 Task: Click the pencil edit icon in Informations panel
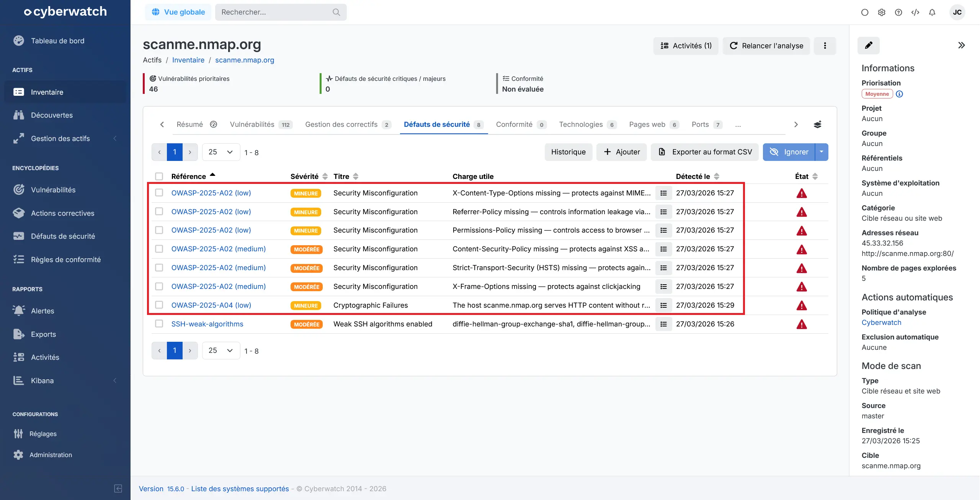click(x=869, y=46)
